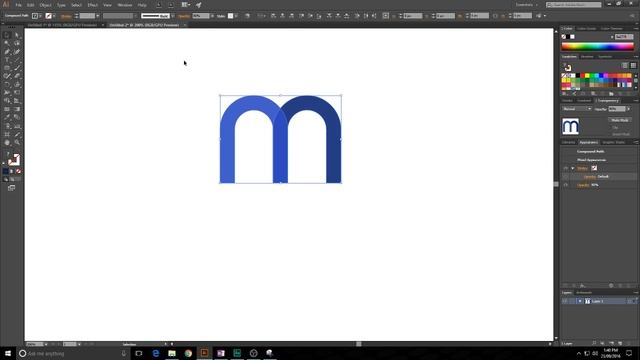Select the Selection tool (black arrow)

tap(7, 36)
